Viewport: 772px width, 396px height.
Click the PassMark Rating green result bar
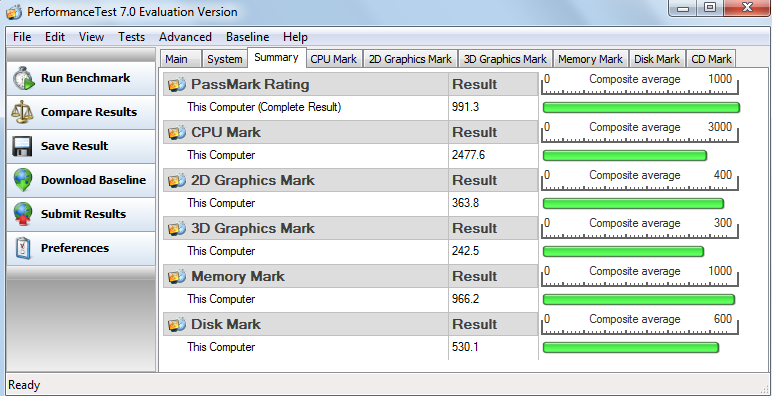pos(641,107)
